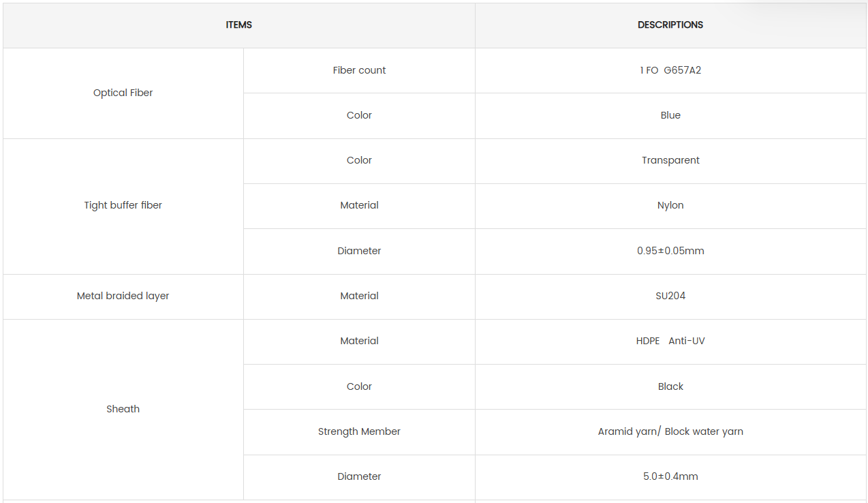Select the Nylon material value

pos(670,206)
